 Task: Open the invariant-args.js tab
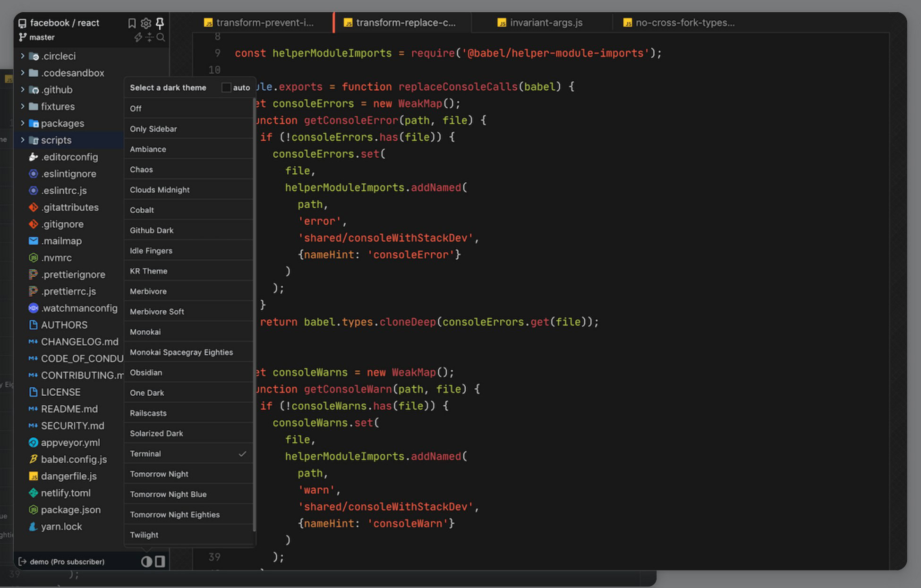[x=541, y=22]
